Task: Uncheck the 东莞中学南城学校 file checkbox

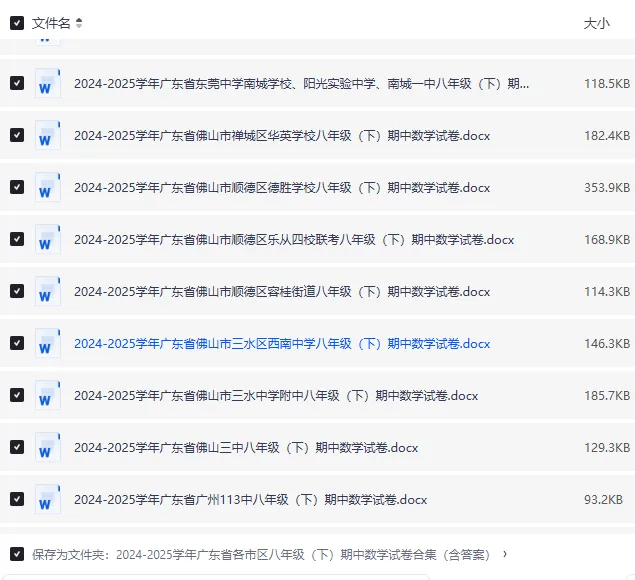Action: point(17,83)
